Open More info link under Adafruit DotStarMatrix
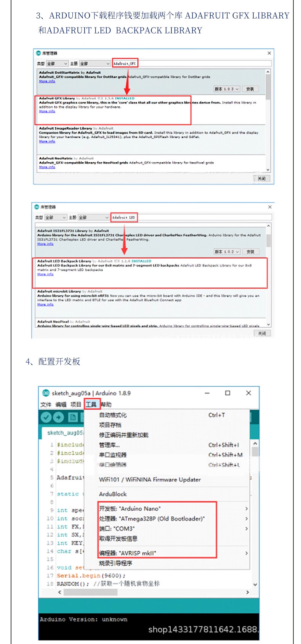 (x=47, y=81)
